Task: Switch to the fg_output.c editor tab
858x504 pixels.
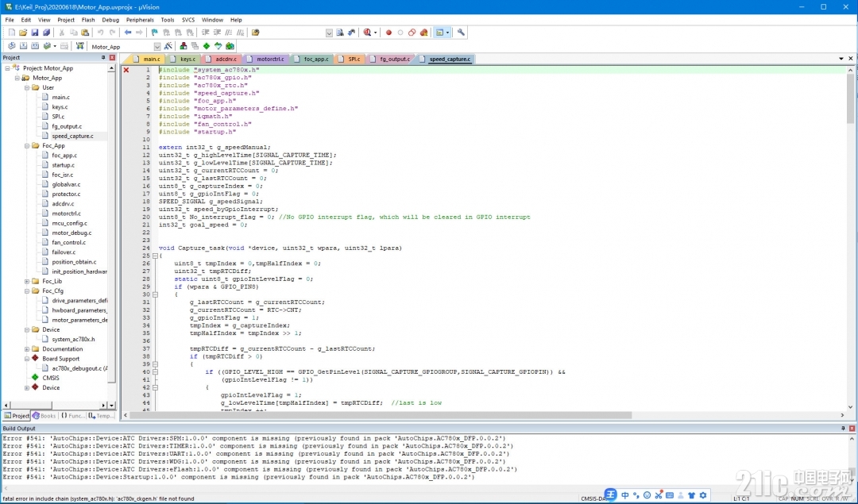Action: 391,59
